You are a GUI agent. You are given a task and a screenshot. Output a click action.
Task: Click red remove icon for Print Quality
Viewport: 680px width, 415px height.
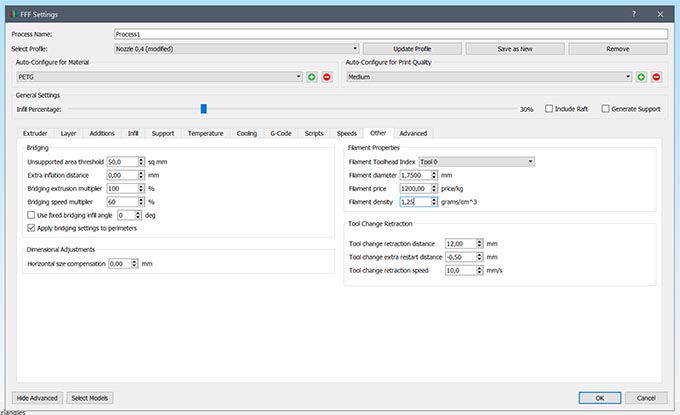point(656,76)
